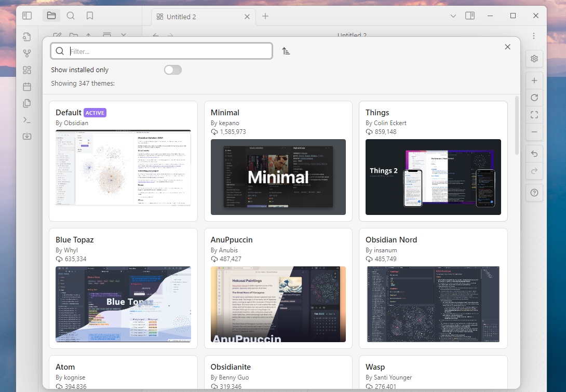Click the 'By Colin Eckert' author text

pyautogui.click(x=386, y=123)
